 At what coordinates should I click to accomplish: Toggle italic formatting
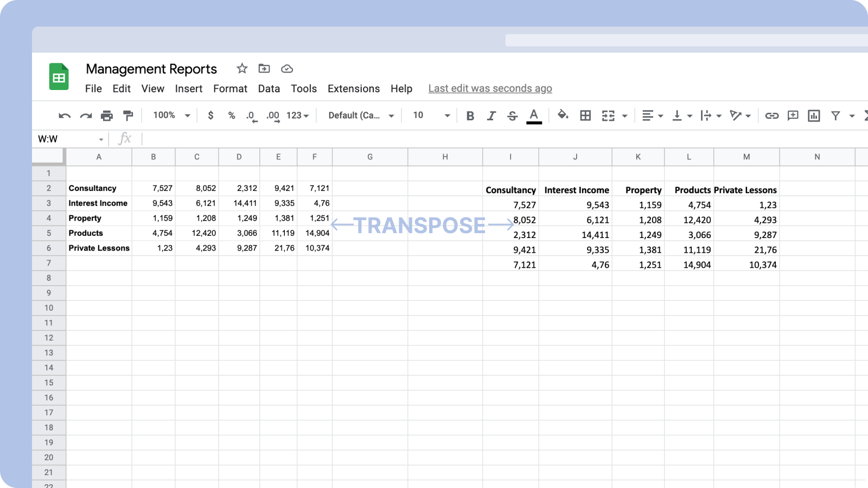(492, 115)
